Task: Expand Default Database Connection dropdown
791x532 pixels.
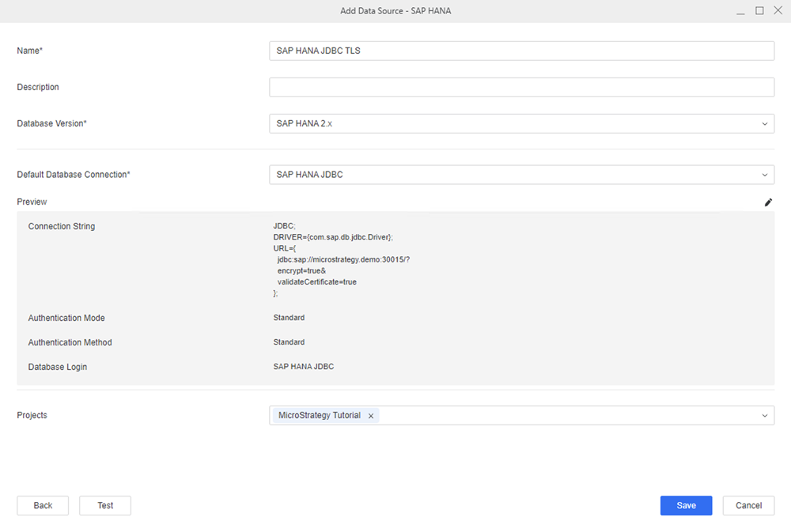Action: (x=521, y=175)
